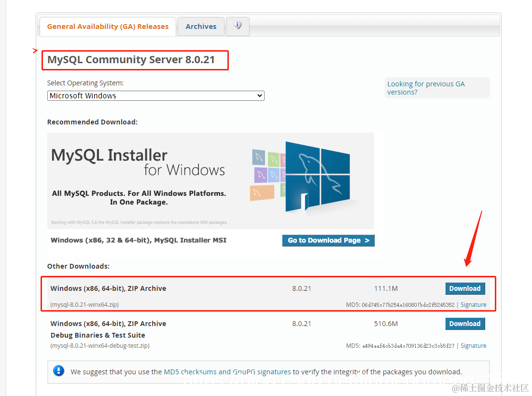Download the 111.1M ZIP Archive
This screenshot has height=396, width=532.
pyautogui.click(x=465, y=288)
